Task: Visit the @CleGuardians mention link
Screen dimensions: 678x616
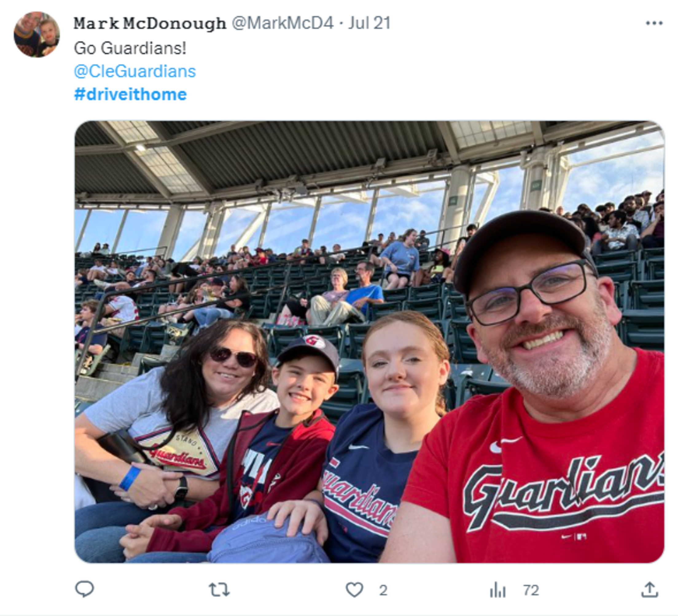Action: click(135, 71)
